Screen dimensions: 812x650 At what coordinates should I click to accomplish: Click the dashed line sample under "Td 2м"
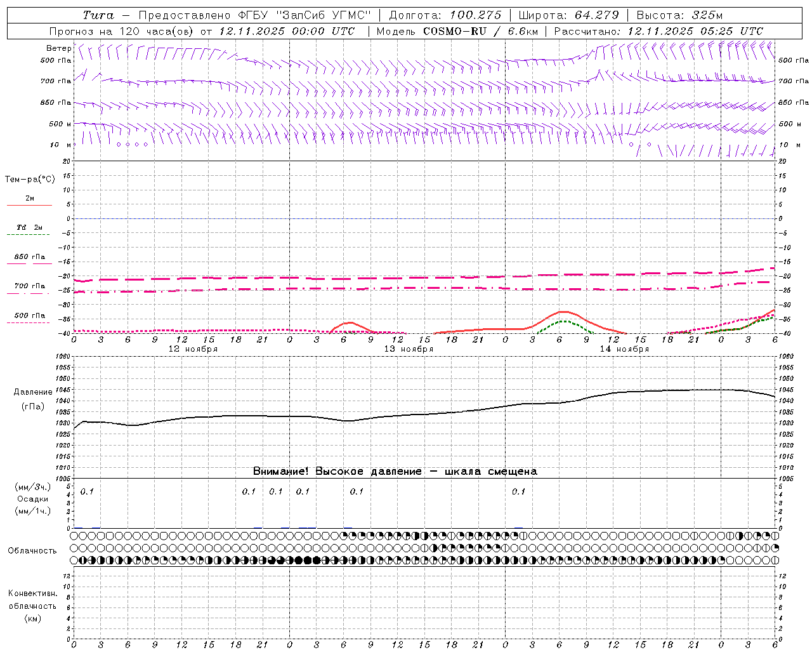point(29,235)
